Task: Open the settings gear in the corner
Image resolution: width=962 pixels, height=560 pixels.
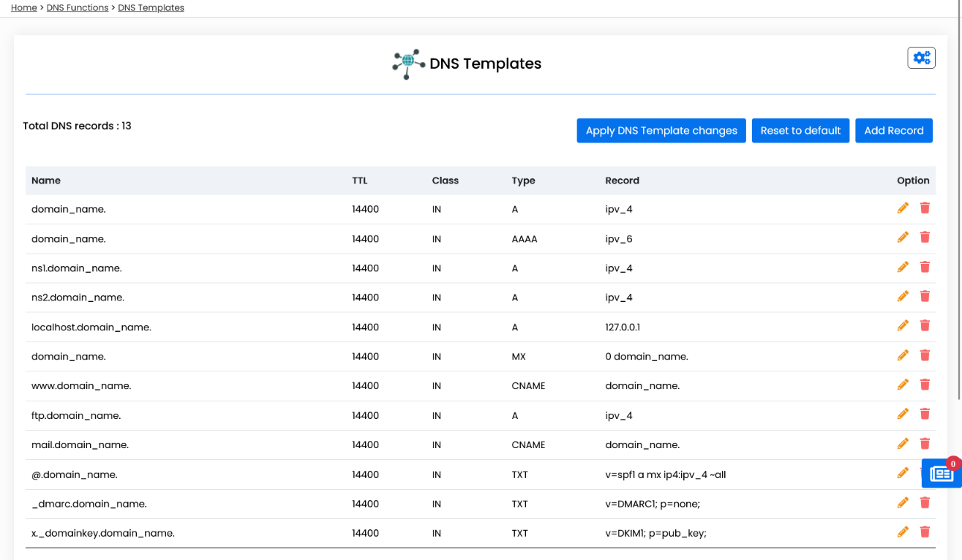Action: (x=921, y=57)
